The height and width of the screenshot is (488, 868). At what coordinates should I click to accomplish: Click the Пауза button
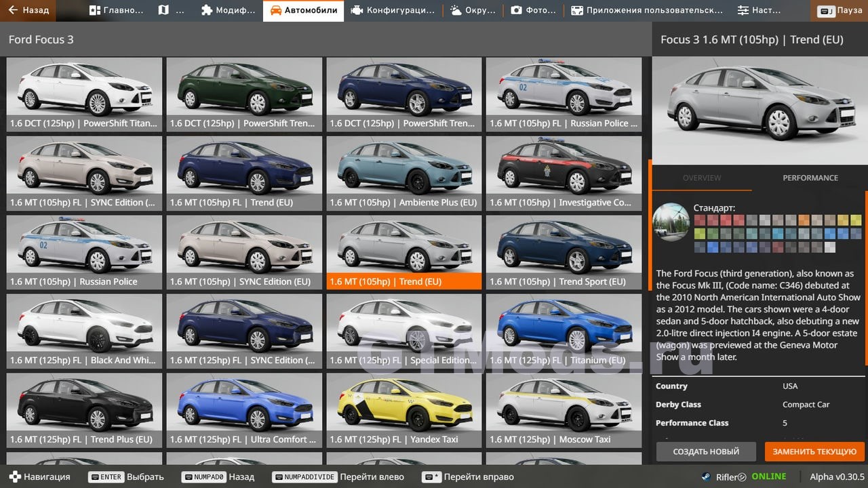[x=840, y=10]
